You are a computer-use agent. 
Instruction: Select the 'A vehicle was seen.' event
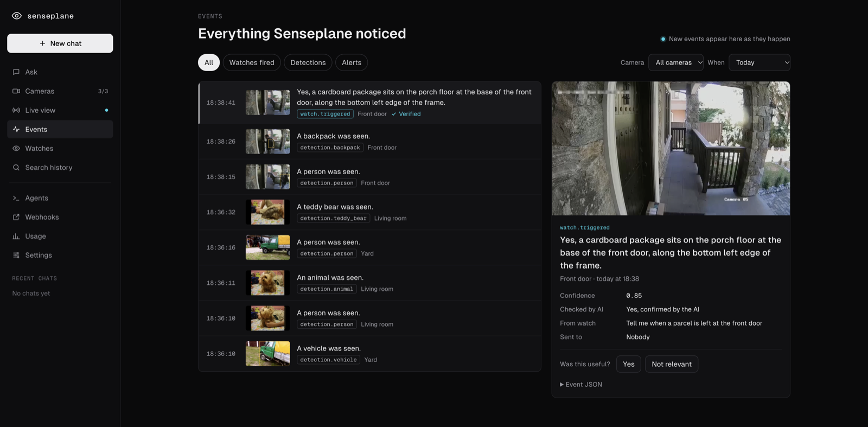370,354
